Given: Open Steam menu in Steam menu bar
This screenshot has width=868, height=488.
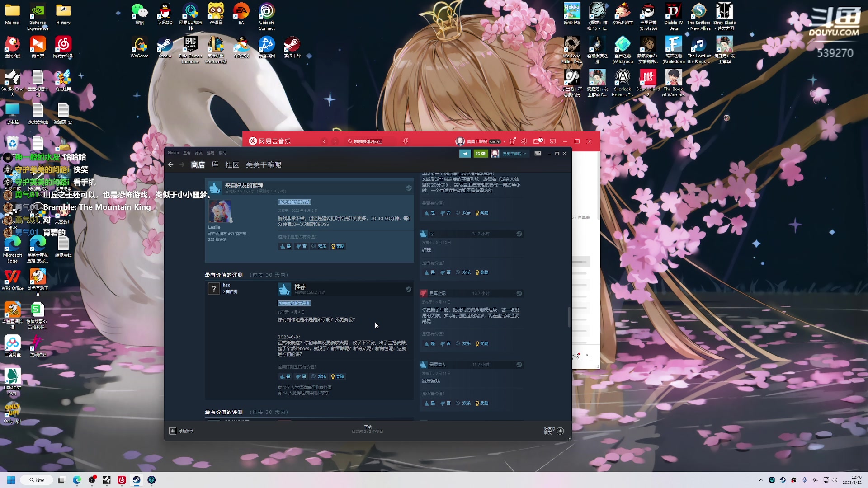Looking at the screenshot, I should point(173,153).
